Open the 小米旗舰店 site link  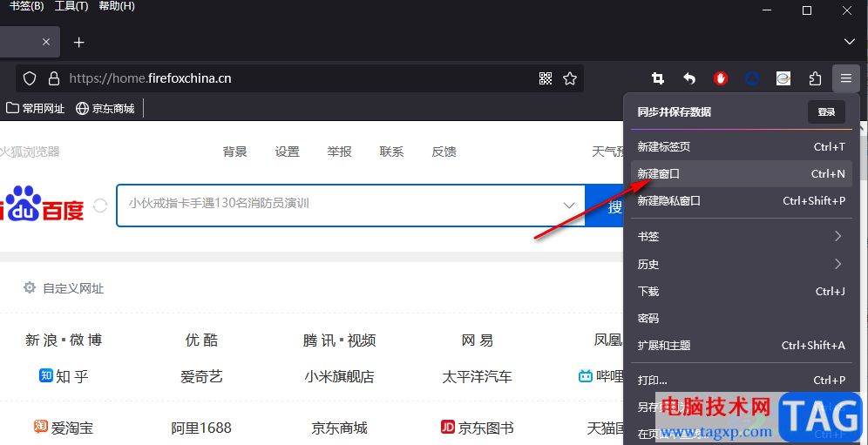(339, 377)
